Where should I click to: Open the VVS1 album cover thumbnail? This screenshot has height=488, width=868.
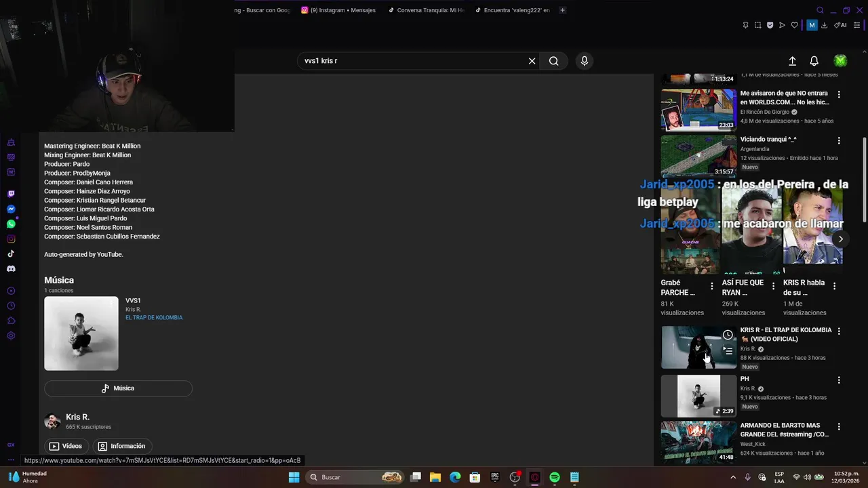point(81,333)
